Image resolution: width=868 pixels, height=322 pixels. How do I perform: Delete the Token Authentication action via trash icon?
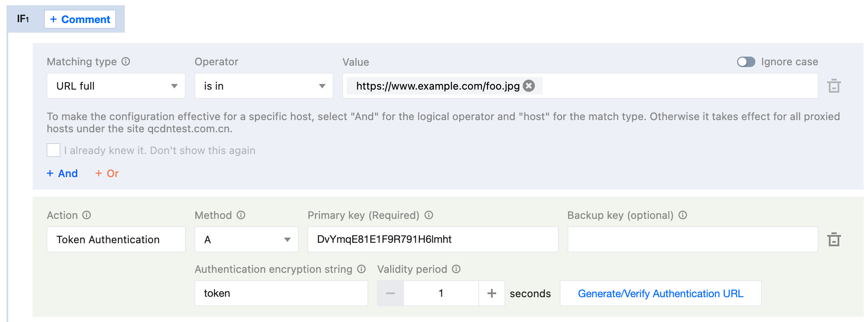[834, 239]
